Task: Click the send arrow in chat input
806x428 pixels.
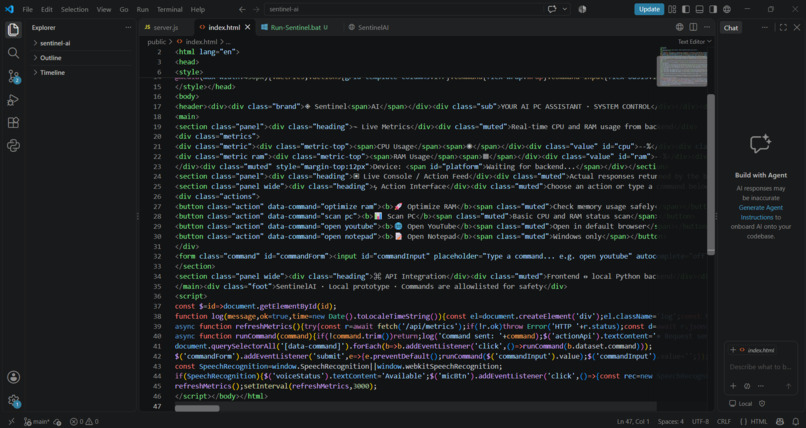Action: pos(789,386)
